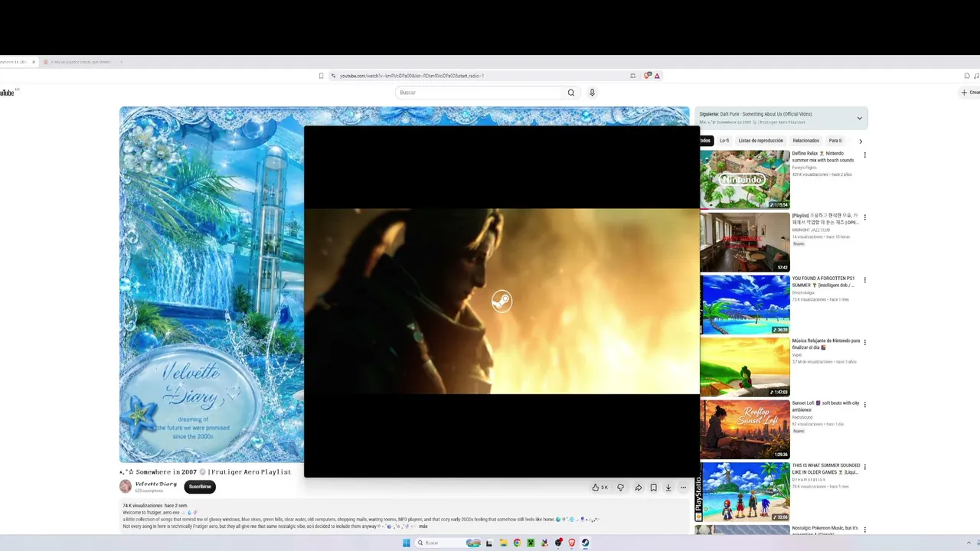980x551 pixels.
Task: Select the Listas de reproducción chip
Action: pos(760,141)
